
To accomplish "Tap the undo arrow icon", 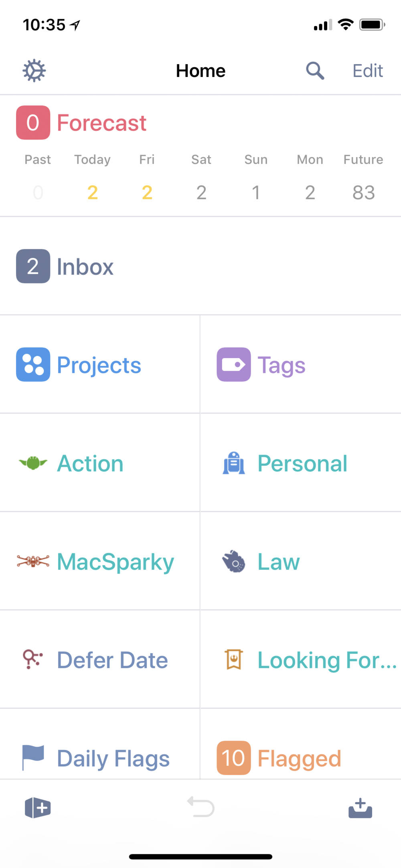I will 200,807.
